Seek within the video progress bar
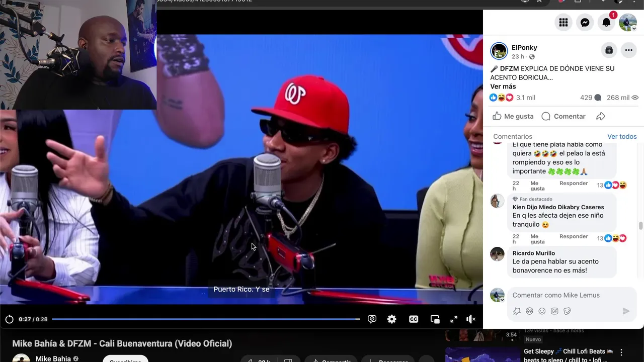The image size is (644, 362). click(206, 319)
